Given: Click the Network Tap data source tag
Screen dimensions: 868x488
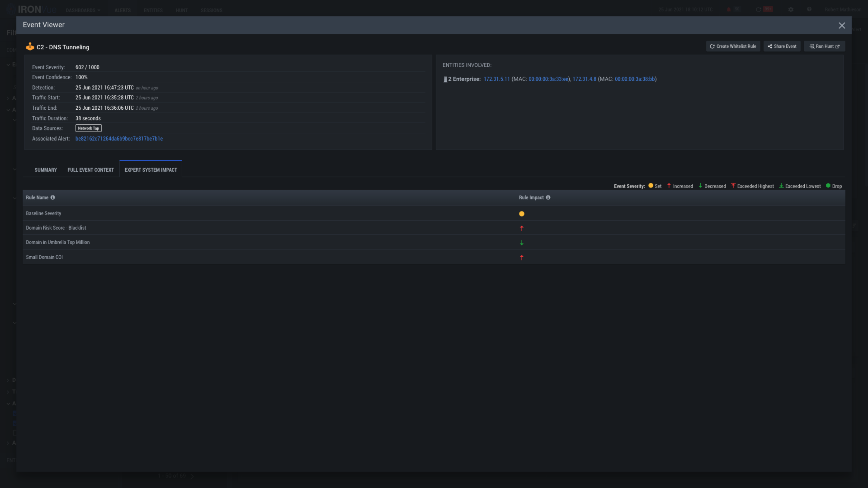Looking at the screenshot, I should [x=88, y=128].
